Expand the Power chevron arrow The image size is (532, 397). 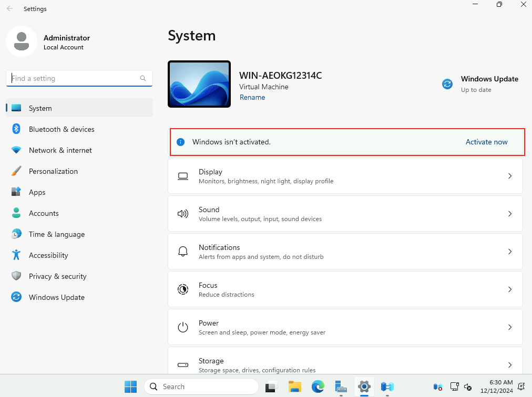pos(509,327)
